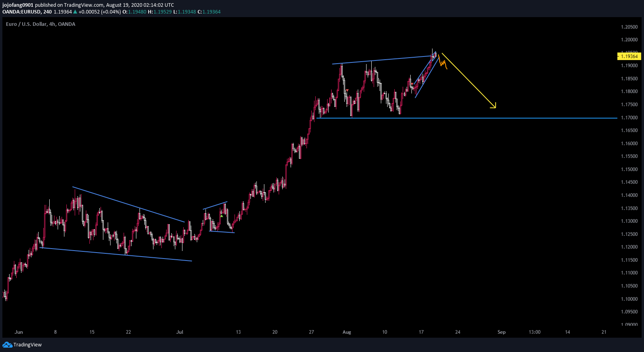The height and width of the screenshot is (352, 644).
Task: Click the Jul label on time axis
Action: point(180,332)
